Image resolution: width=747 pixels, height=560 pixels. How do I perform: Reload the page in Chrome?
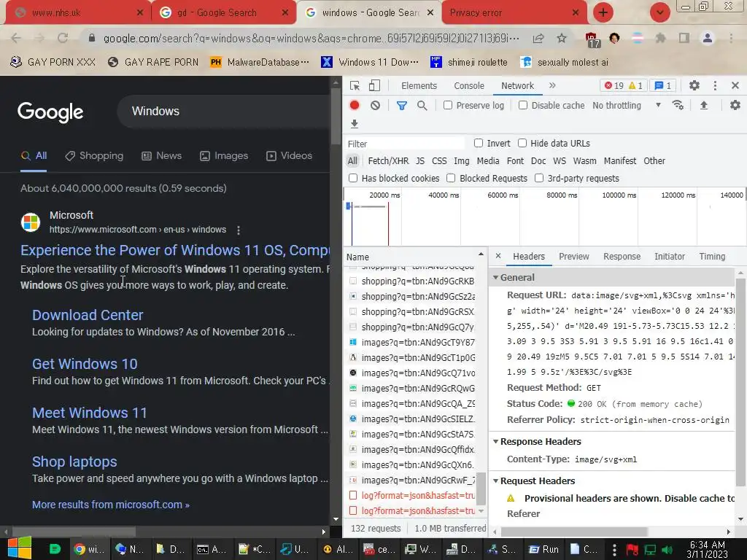[63, 38]
